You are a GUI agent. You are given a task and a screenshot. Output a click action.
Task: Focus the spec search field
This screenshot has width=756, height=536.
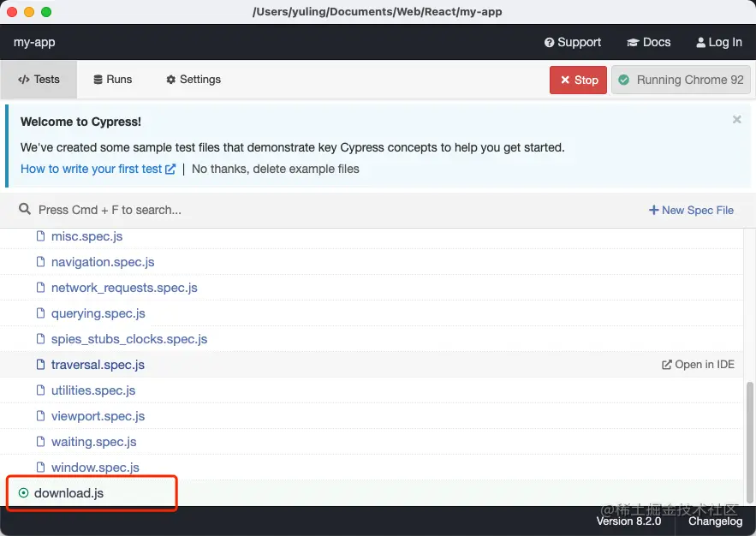point(110,210)
